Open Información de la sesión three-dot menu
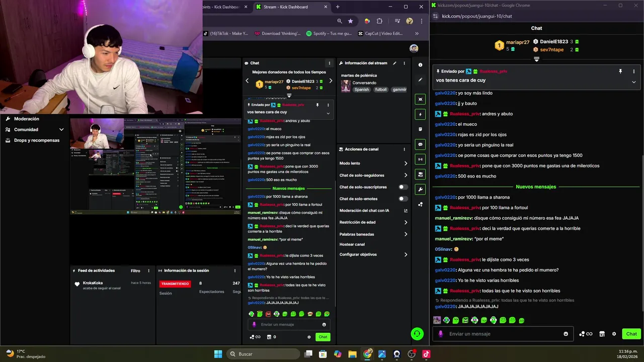This screenshot has height=362, width=644. pos(234,270)
